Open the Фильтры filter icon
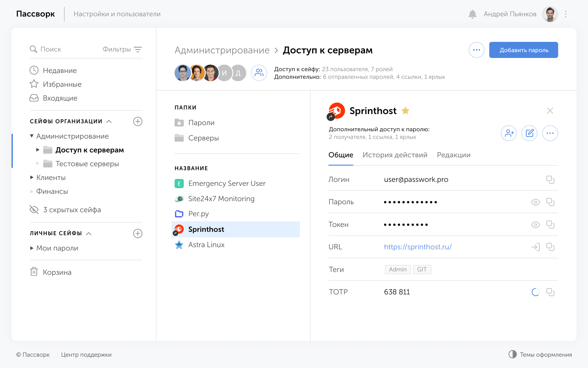The width and height of the screenshot is (588, 368). point(138,49)
